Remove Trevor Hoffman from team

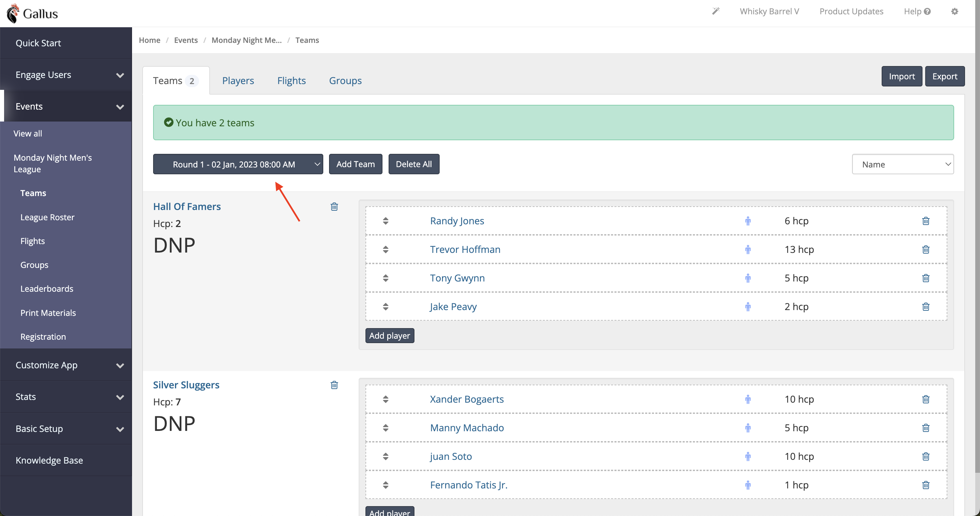[x=926, y=249]
